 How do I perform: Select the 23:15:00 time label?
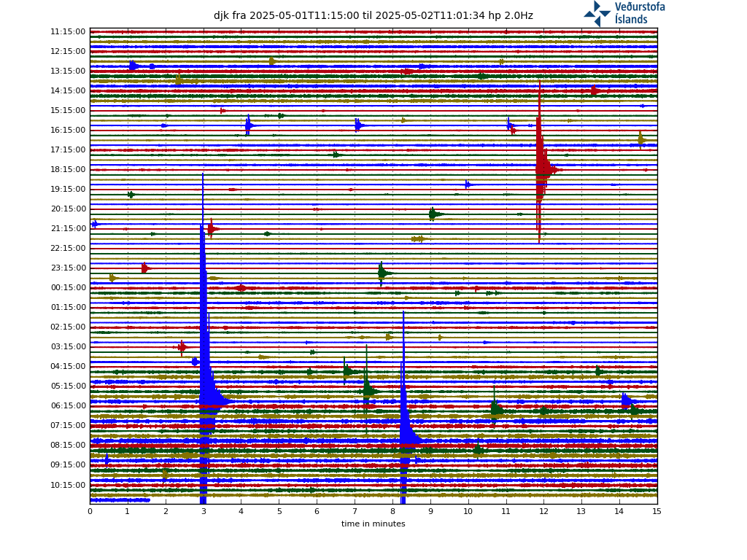(x=68, y=268)
